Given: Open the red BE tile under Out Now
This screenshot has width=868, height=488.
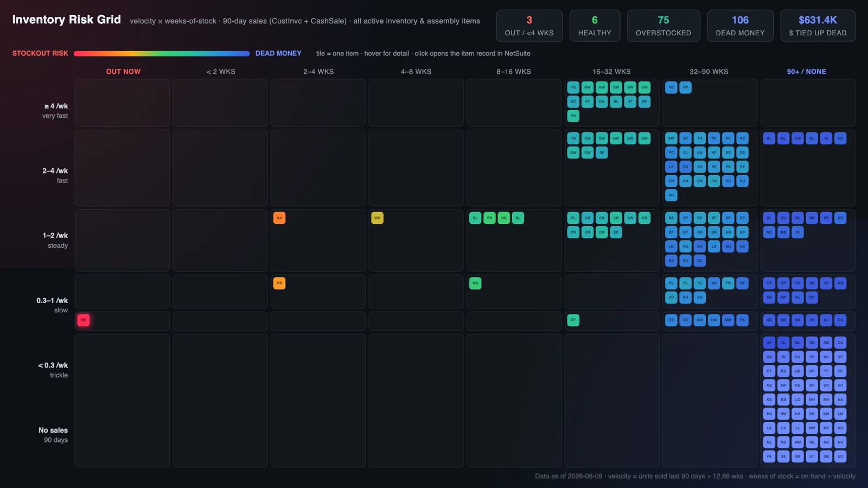Looking at the screenshot, I should click(84, 320).
